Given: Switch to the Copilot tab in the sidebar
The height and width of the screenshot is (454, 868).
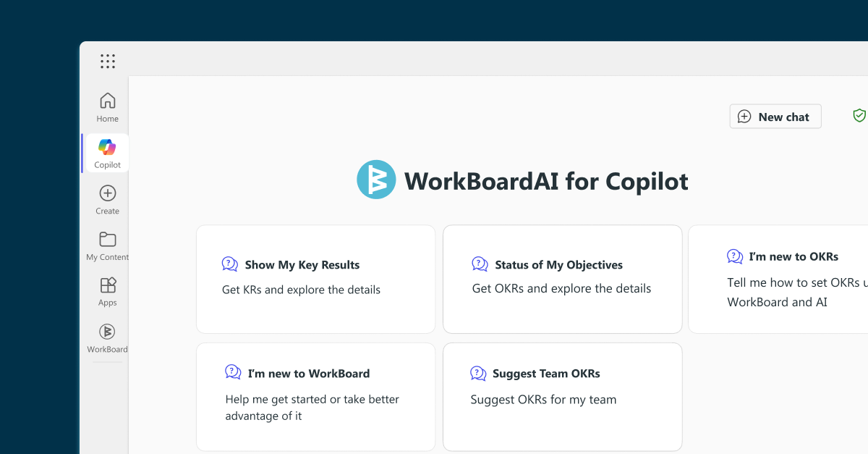Looking at the screenshot, I should 106,152.
